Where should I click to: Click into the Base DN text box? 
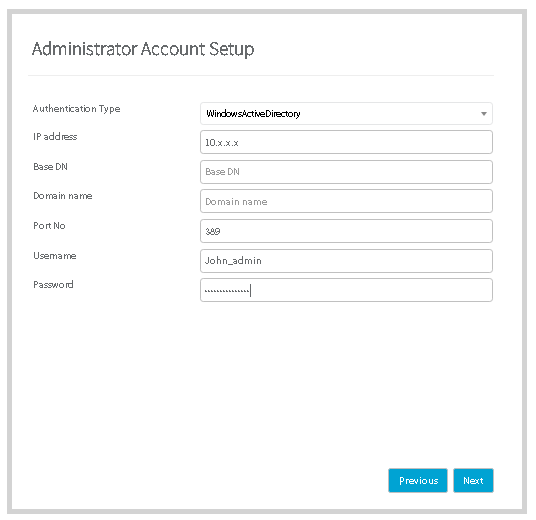pyautogui.click(x=346, y=172)
